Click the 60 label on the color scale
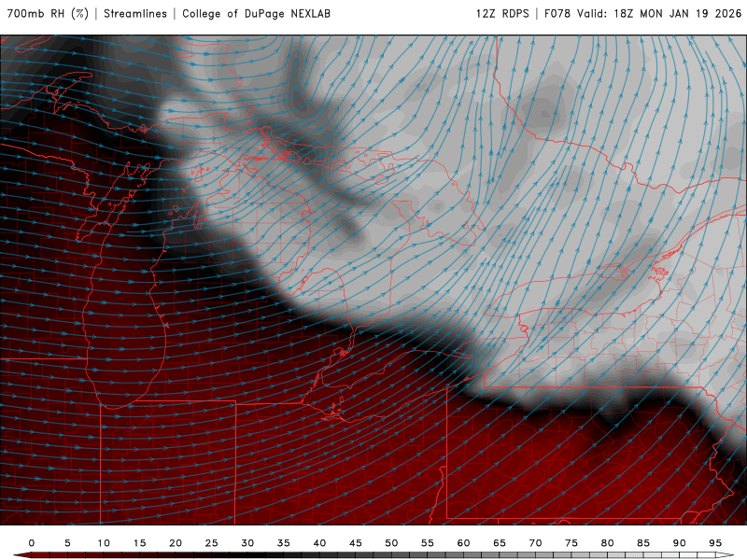 (463, 543)
